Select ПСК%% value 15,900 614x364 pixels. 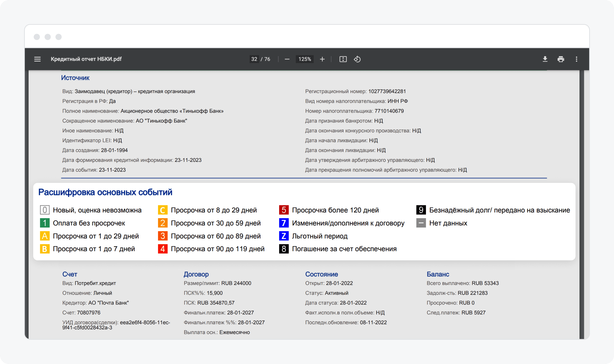tap(214, 293)
